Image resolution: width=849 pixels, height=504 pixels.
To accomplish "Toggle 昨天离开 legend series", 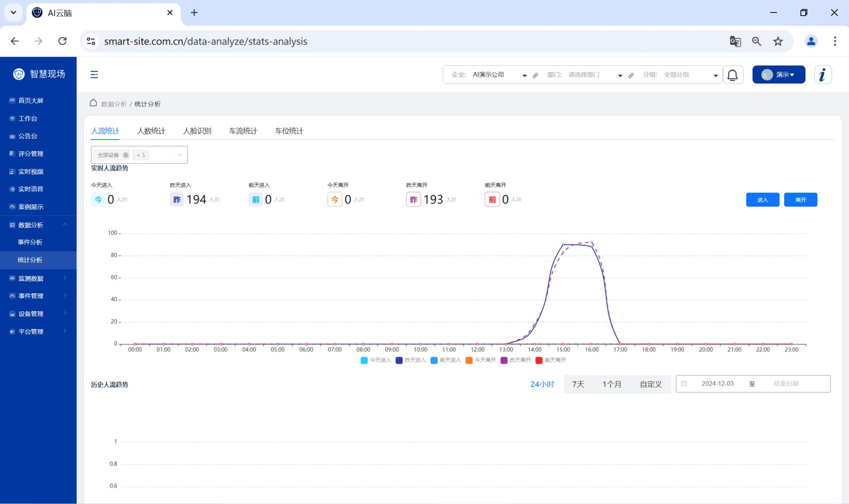I will point(516,360).
